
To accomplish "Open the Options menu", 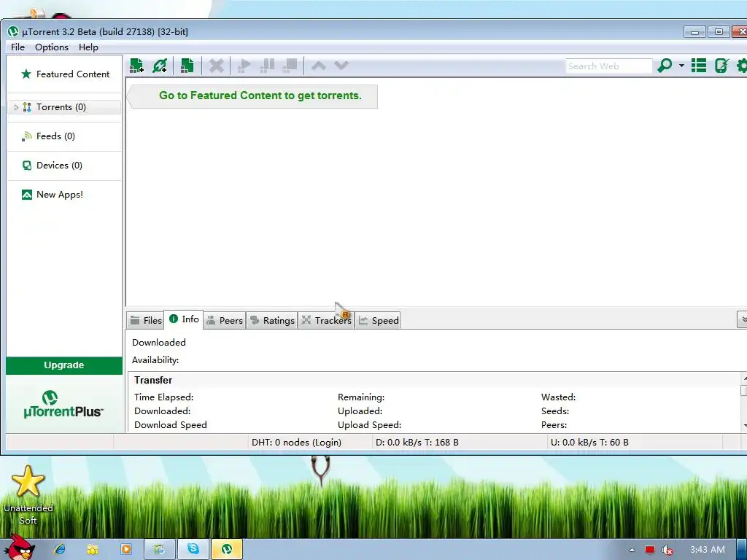I will tap(52, 47).
